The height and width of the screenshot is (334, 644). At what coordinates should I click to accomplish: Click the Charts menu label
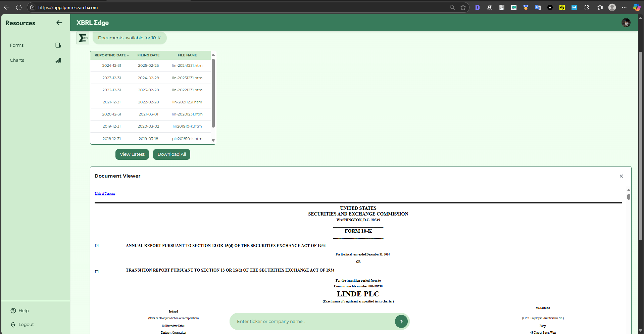[x=17, y=60]
